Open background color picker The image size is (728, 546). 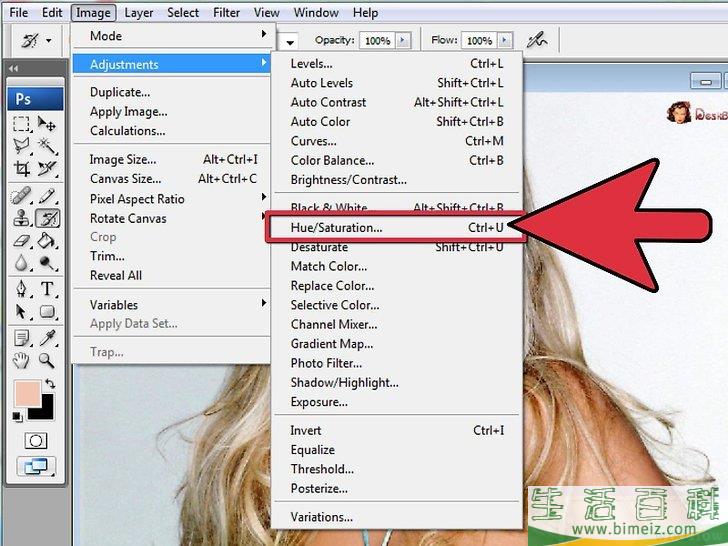(46, 411)
